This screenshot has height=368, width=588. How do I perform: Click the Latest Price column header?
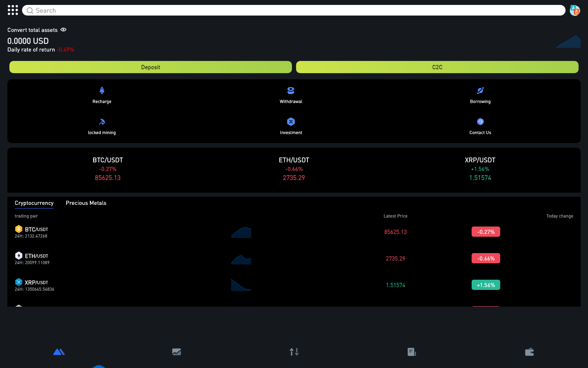(396, 216)
